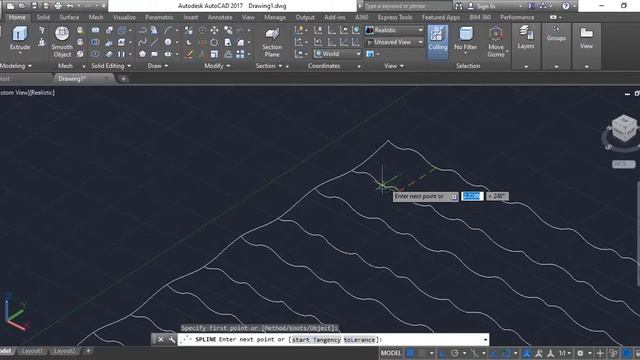Open the Annotate ribbon tab
The width and height of the screenshot is (640, 360).
pyautogui.click(x=220, y=17)
